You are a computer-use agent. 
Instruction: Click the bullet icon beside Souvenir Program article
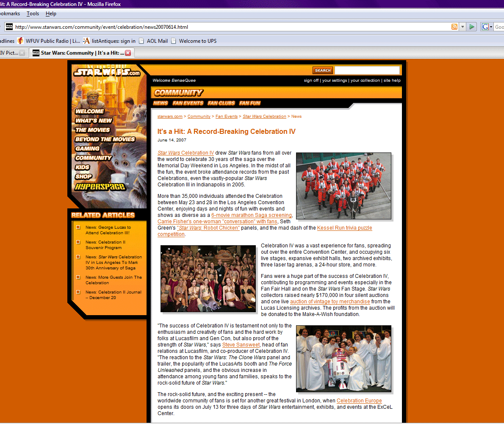[x=78, y=242]
